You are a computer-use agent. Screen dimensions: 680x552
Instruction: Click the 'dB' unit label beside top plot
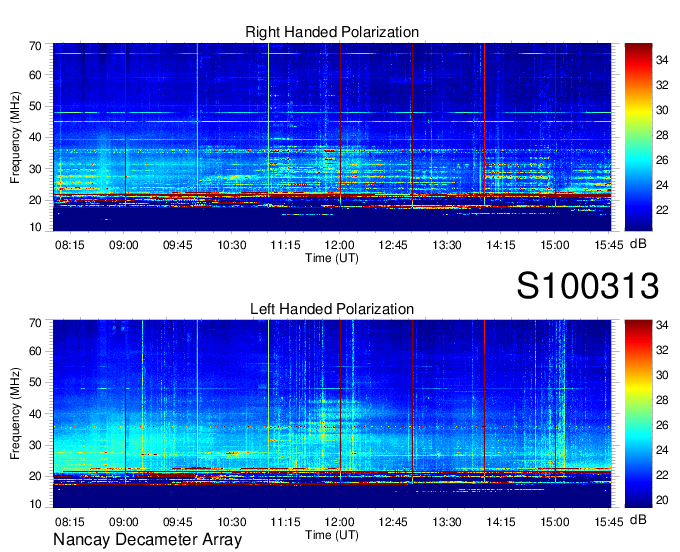pyautogui.click(x=638, y=244)
